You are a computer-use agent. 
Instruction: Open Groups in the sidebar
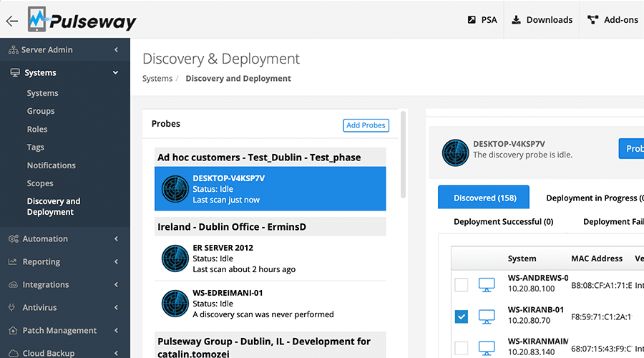(x=41, y=111)
